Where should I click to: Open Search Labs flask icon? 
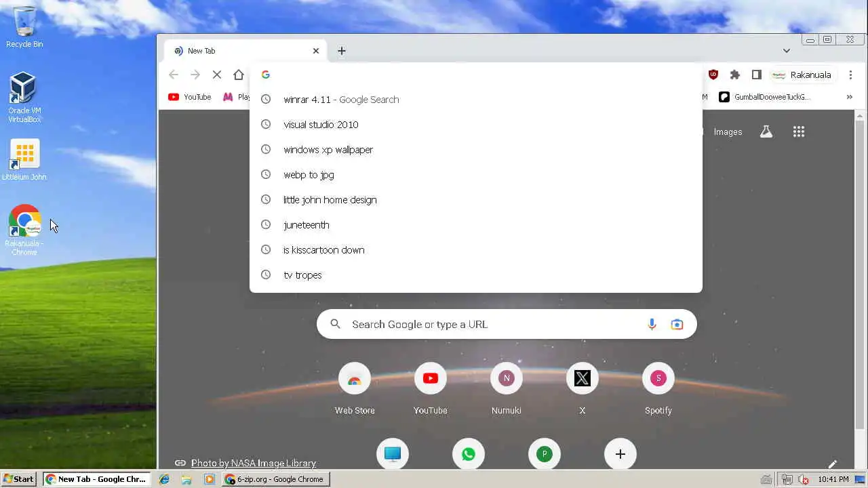[x=766, y=132]
